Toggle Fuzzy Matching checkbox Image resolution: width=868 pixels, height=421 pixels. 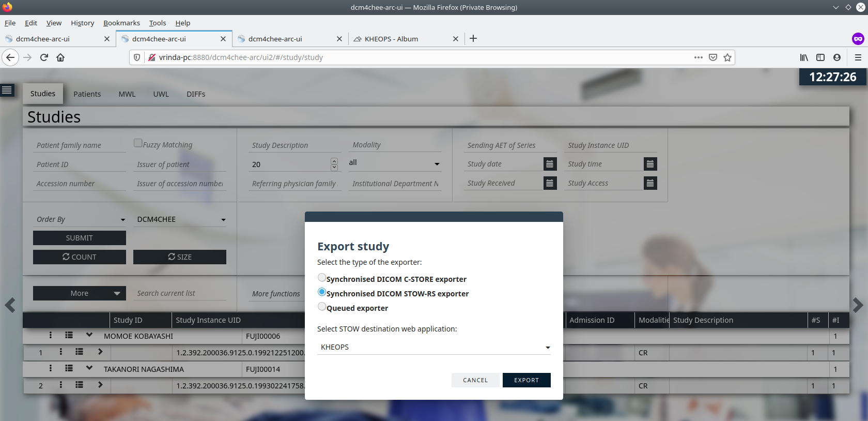coord(138,143)
